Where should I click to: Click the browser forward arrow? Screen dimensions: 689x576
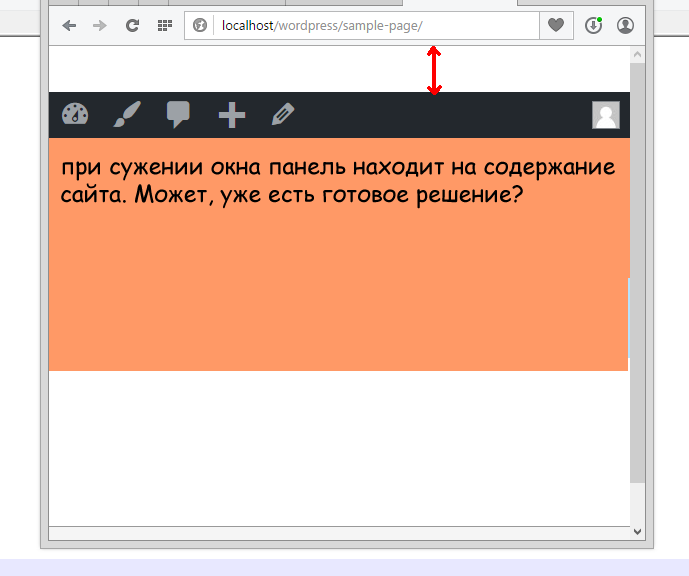coord(100,25)
